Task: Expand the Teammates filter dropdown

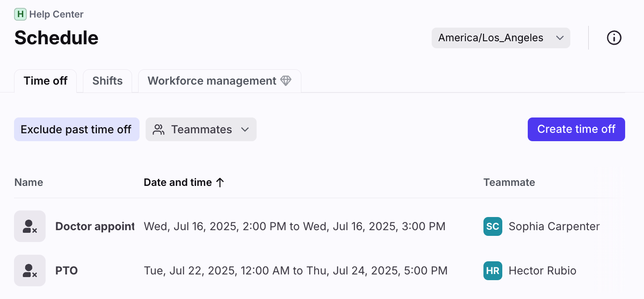Action: coord(201,129)
